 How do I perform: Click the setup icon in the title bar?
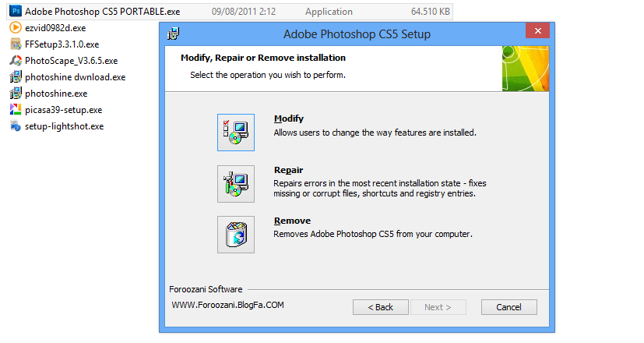pyautogui.click(x=174, y=34)
